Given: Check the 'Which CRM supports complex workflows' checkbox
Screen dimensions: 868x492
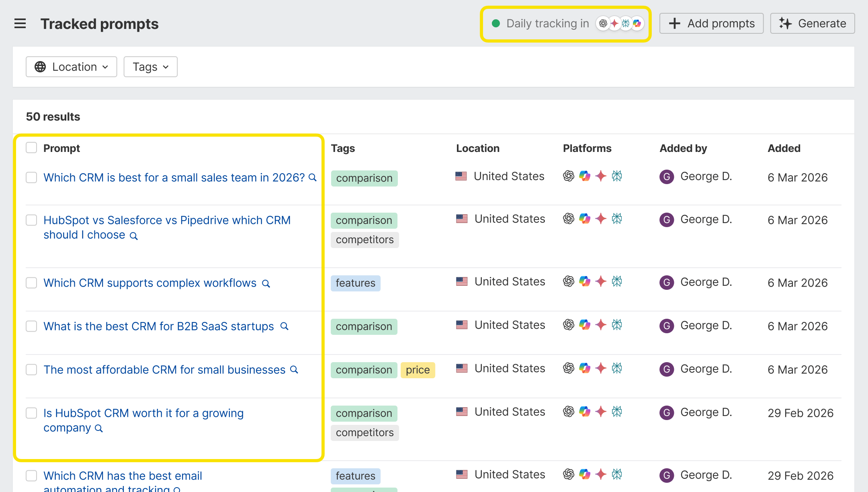Looking at the screenshot, I should (x=31, y=283).
